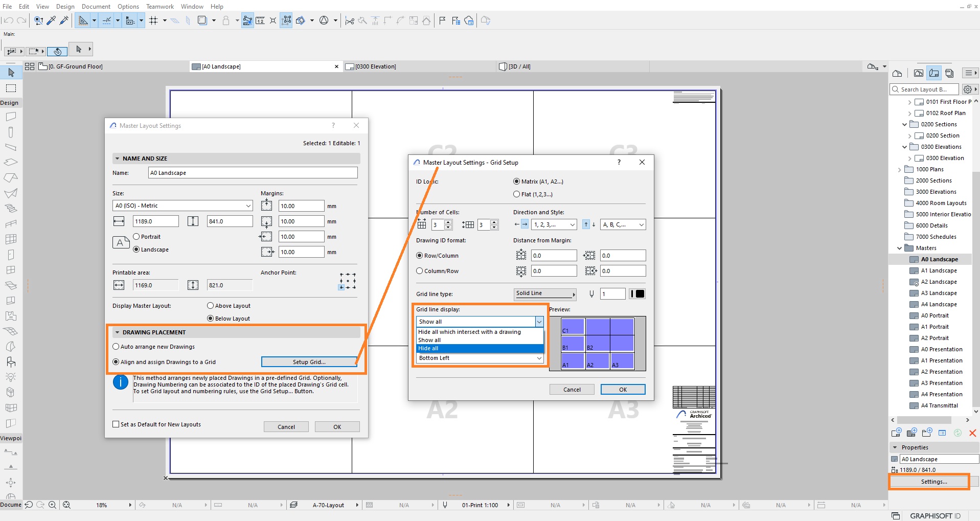Select left-to-right direction arrow in Grid Setup

pyautogui.click(x=525, y=224)
